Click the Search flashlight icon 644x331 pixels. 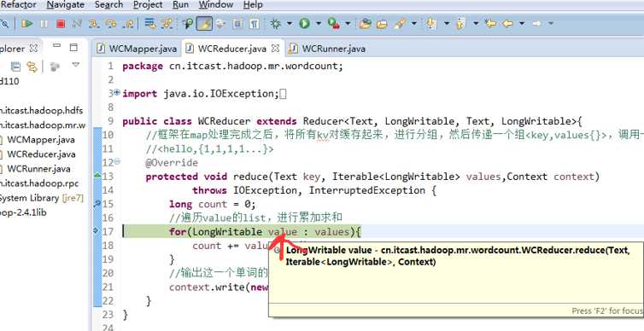tap(399, 24)
